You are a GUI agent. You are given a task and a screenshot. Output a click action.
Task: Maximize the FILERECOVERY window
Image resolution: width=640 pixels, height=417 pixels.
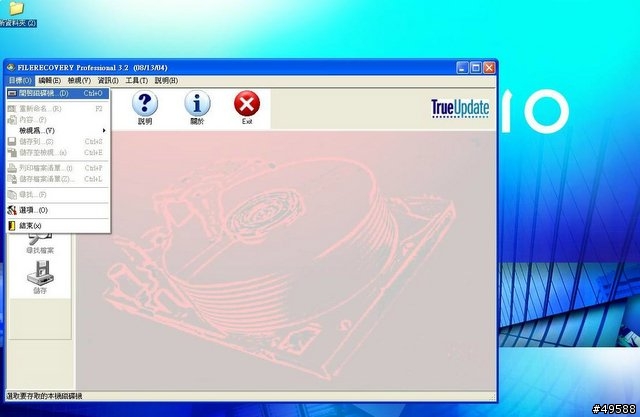tap(476, 68)
